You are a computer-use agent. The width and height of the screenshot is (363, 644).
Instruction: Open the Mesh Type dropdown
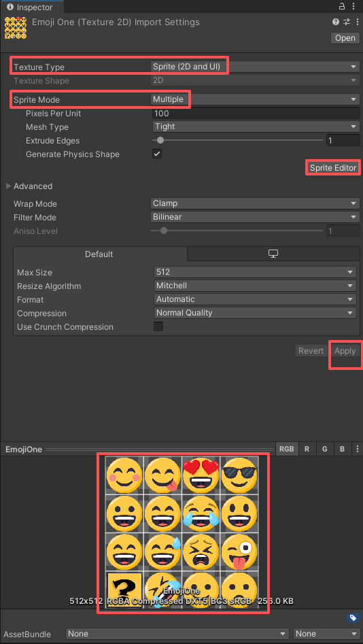(255, 126)
